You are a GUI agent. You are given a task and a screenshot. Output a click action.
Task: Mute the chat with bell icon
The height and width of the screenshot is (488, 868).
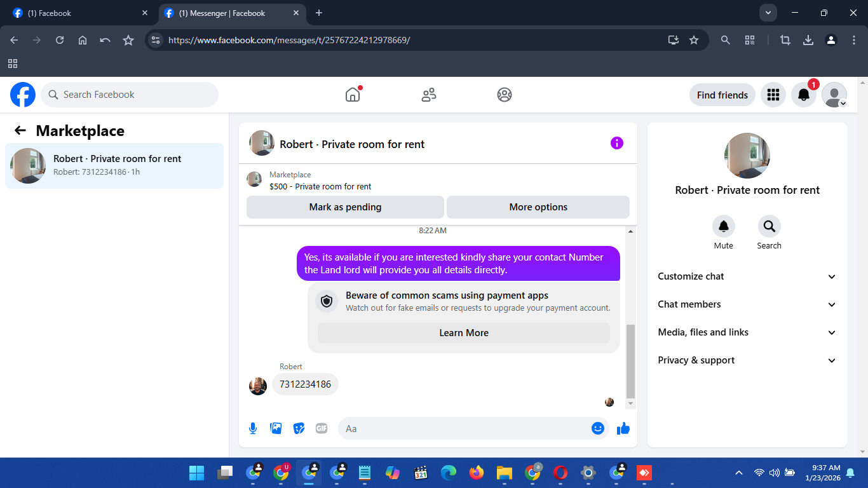point(724,226)
